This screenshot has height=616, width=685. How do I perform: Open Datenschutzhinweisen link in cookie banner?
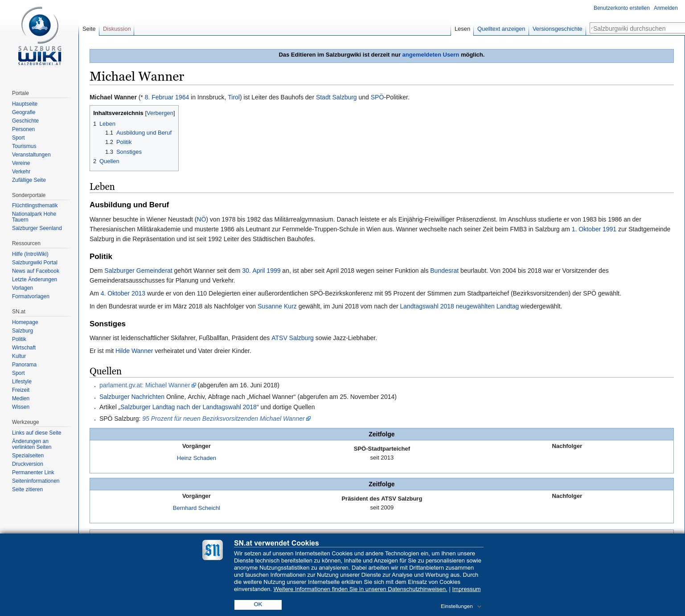click(x=360, y=589)
